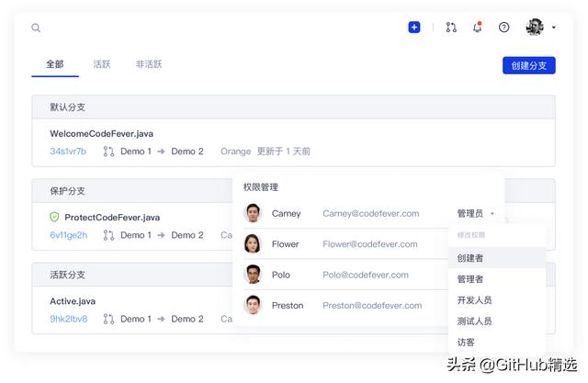The width and height of the screenshot is (588, 383).
Task: Open the notifications bell icon
Action: (478, 28)
